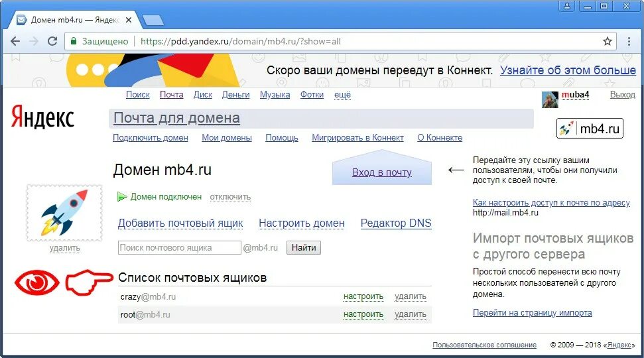Screen dimensions: 644x358
Task: Open Музыка in top navigation
Action: 275,95
